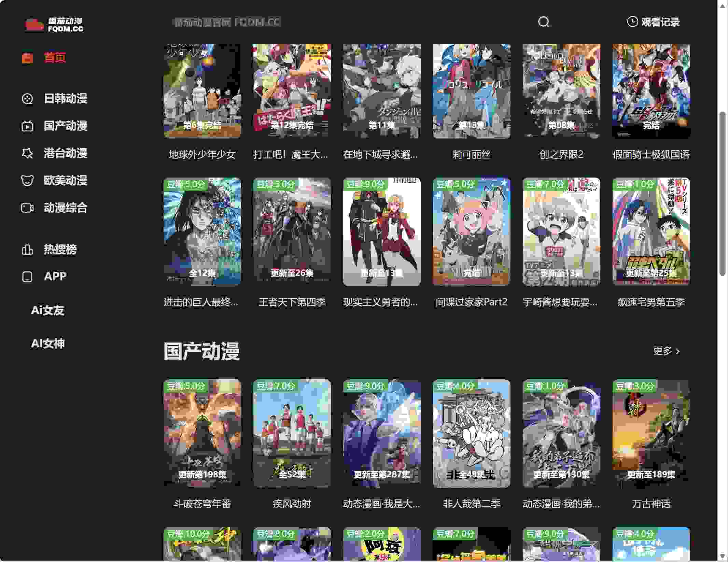
Task: Open the 斗破苍穹年番 poster
Action: [x=202, y=434]
